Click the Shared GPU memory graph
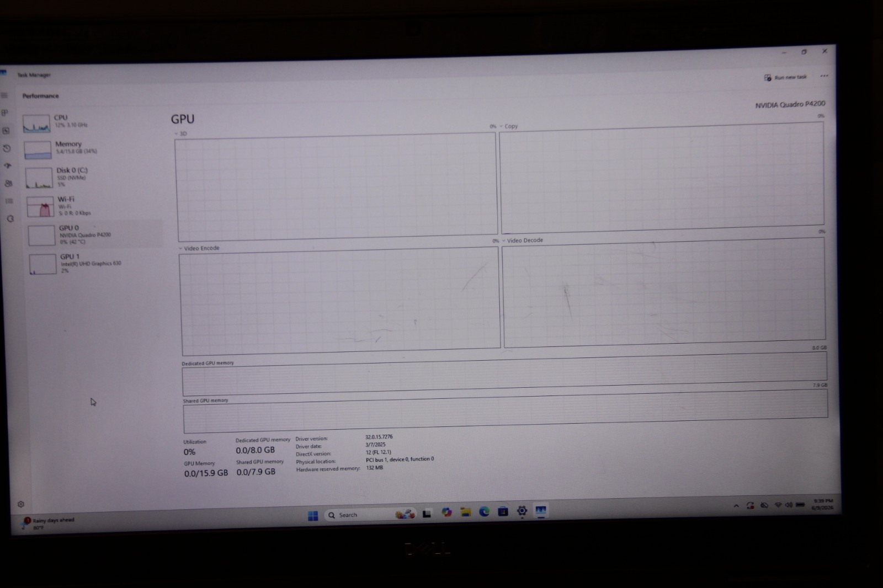883x588 pixels. pos(506,412)
